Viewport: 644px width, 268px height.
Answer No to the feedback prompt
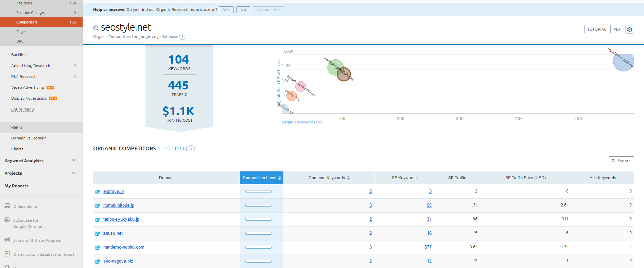(x=243, y=10)
